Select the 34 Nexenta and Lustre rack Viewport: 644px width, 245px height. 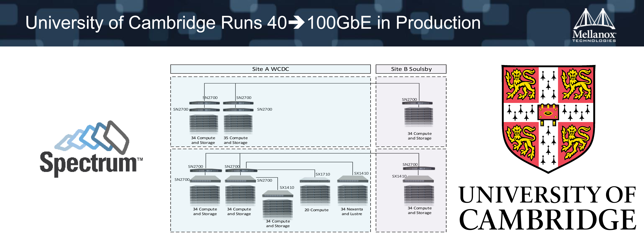coord(352,195)
